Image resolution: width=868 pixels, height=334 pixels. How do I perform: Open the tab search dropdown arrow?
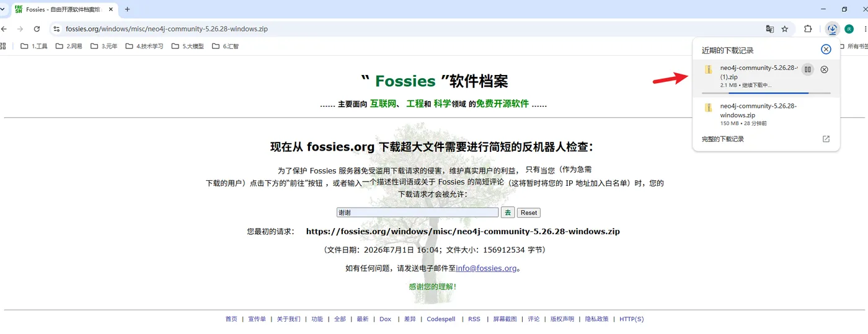tap(2, 9)
